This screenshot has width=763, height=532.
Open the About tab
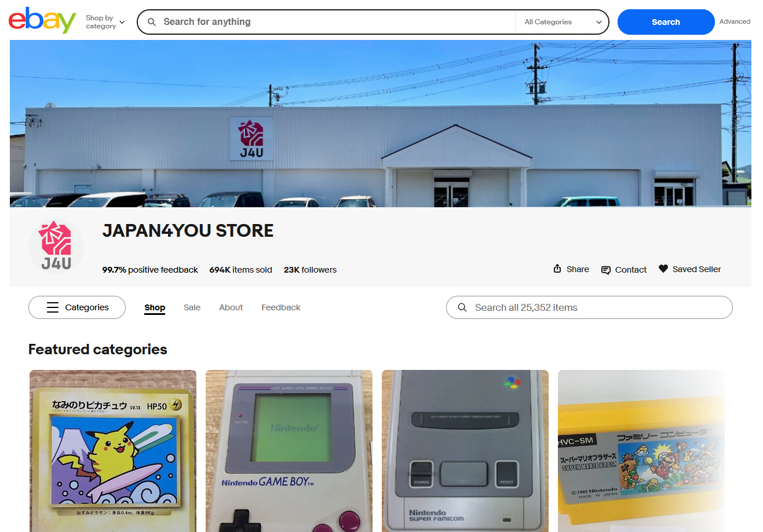(x=231, y=307)
